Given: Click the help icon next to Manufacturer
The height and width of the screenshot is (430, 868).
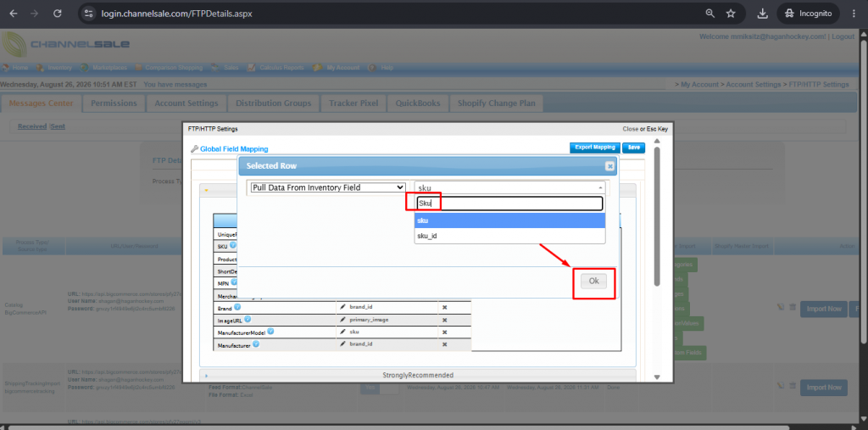Looking at the screenshot, I should [x=257, y=344].
